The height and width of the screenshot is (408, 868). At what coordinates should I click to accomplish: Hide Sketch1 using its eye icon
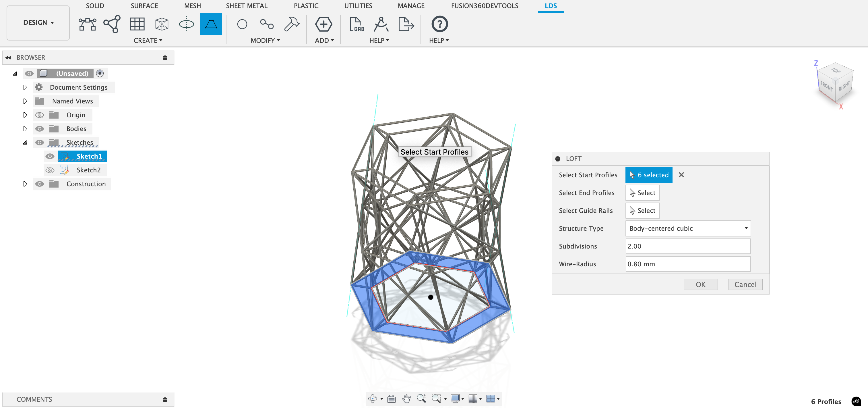50,156
